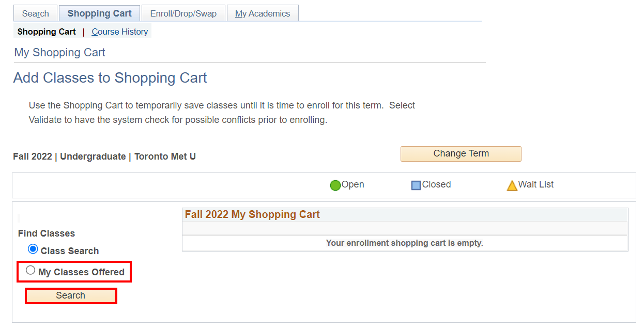The height and width of the screenshot is (329, 644).
Task: Click the Shopping Cart instructions paragraph
Action: tap(222, 113)
